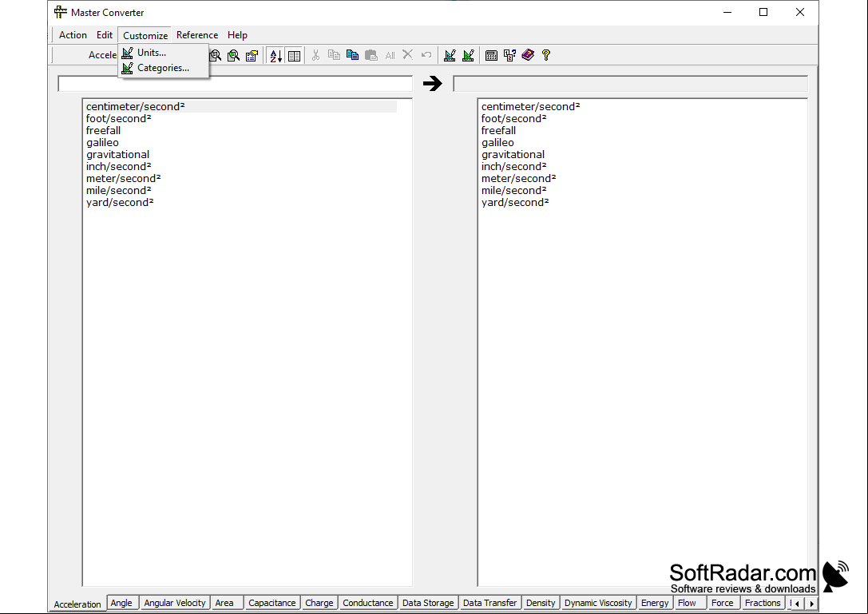Open Customize Categories via the green toolbar icon
Viewport: 868px width, 614px height.
[x=468, y=55]
